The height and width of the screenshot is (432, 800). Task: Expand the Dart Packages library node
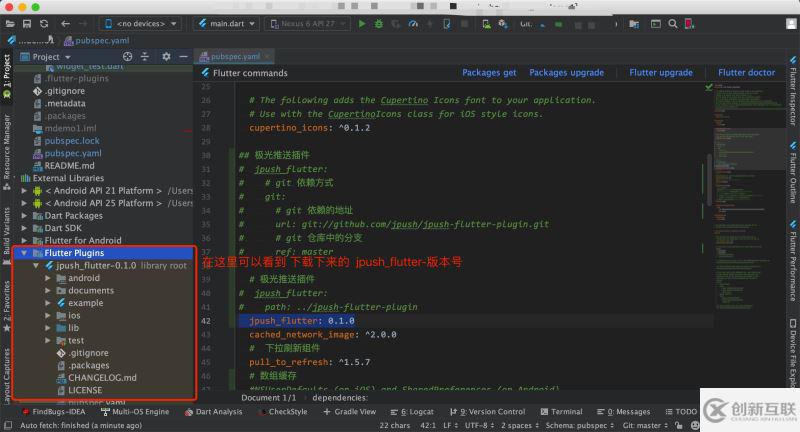tap(25, 215)
